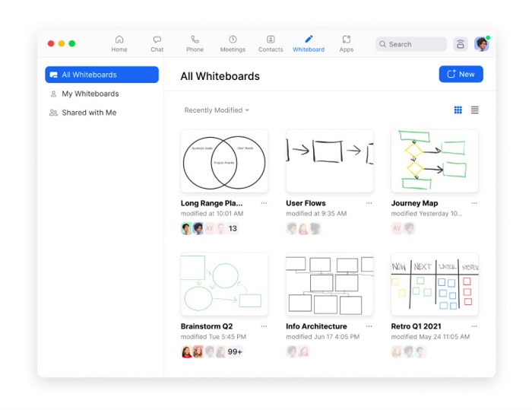Switch to list view
This screenshot has height=410, width=532.
click(475, 110)
